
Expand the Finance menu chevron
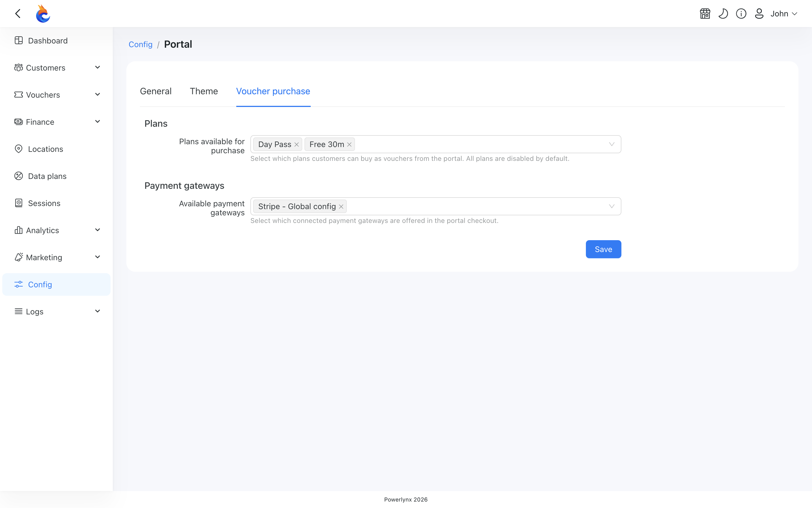click(x=98, y=122)
